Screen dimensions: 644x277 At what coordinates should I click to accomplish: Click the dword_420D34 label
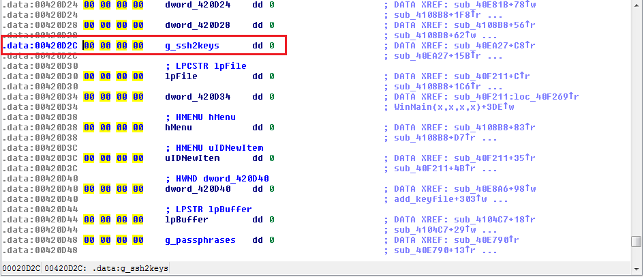click(198, 97)
